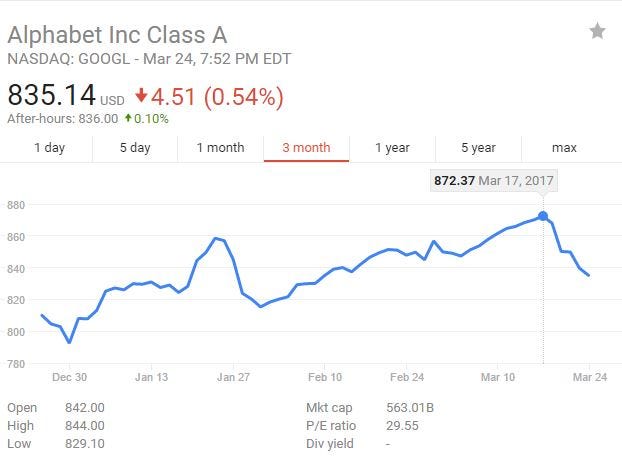Click the red down arrow price change

(x=141, y=96)
